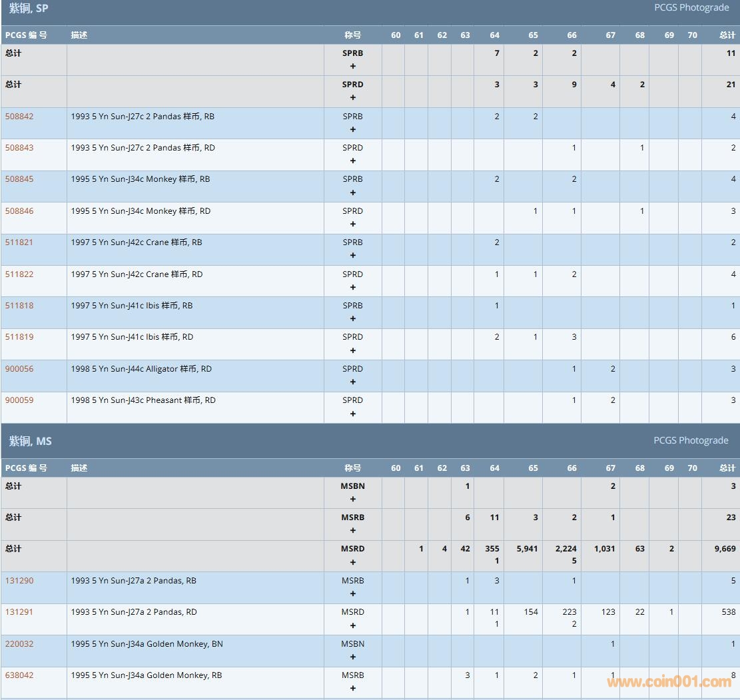Open PCGS Photograde in 紫铜, MS header

691,440
